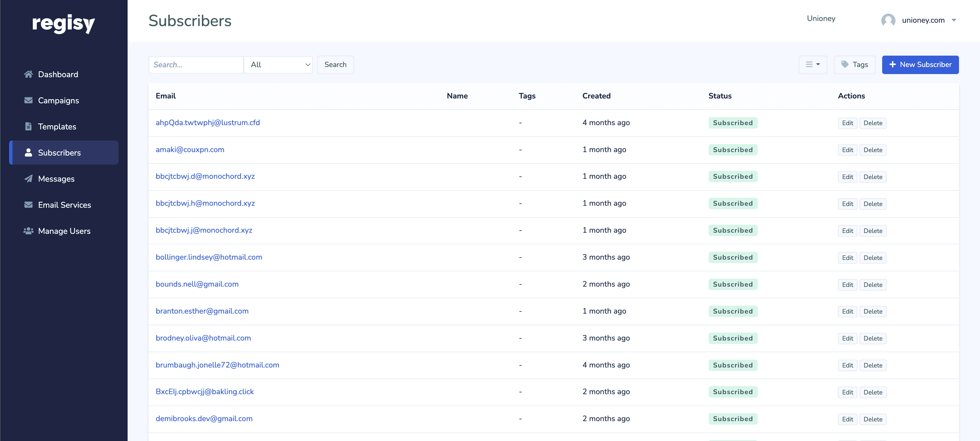The width and height of the screenshot is (980, 441).
Task: Focus the subscriber Search input field
Action: pos(196,65)
